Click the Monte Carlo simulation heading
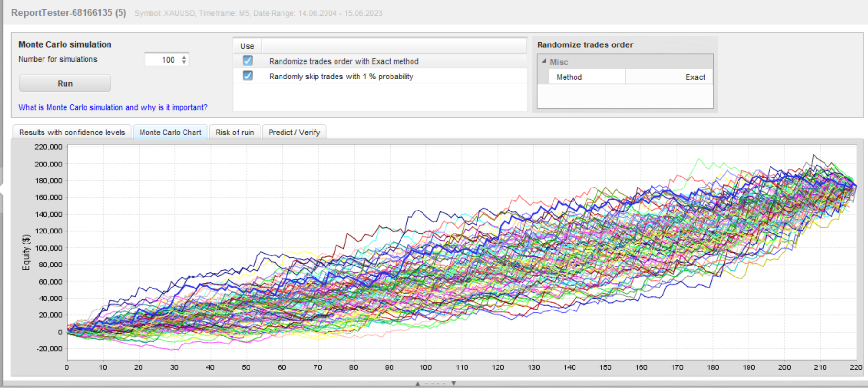The image size is (868, 388). [65, 44]
